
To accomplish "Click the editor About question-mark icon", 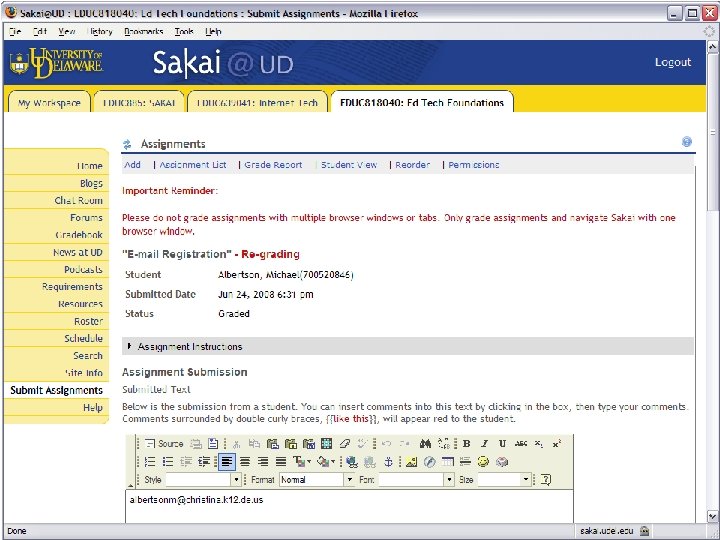I will pos(546,479).
